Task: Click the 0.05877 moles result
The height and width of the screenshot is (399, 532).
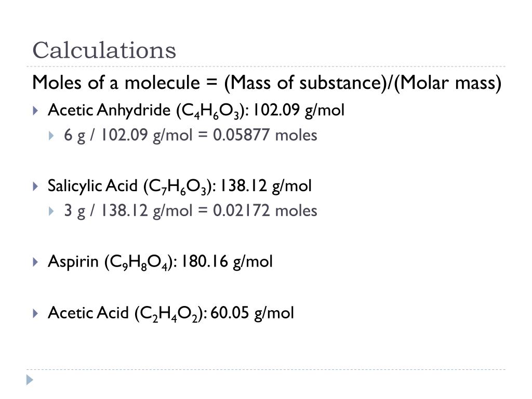Action: pyautogui.click(x=265, y=135)
